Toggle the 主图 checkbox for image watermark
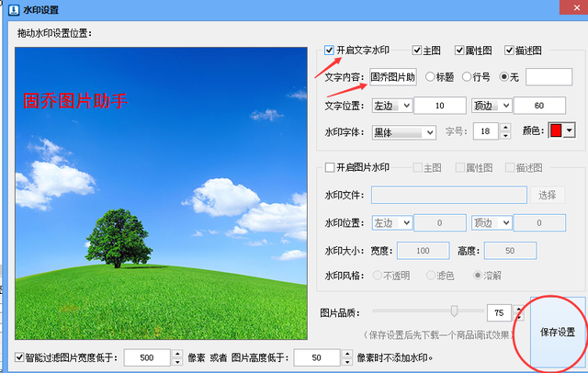The image size is (588, 373). [x=417, y=167]
